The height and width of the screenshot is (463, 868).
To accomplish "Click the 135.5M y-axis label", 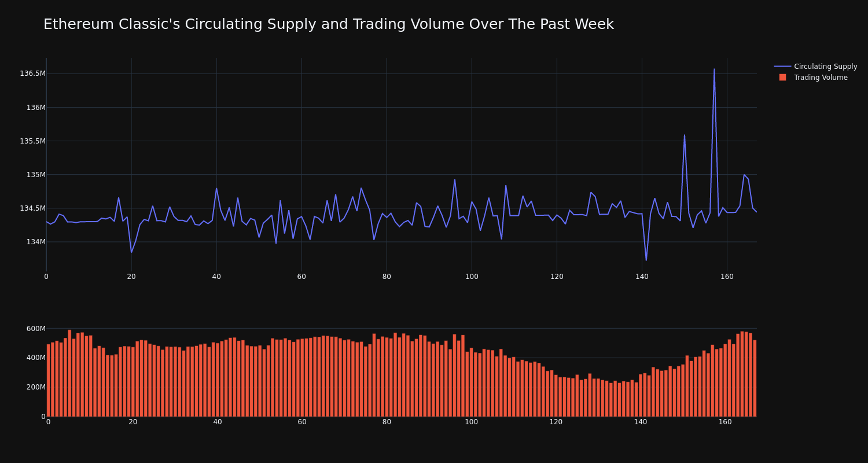I will [32, 141].
